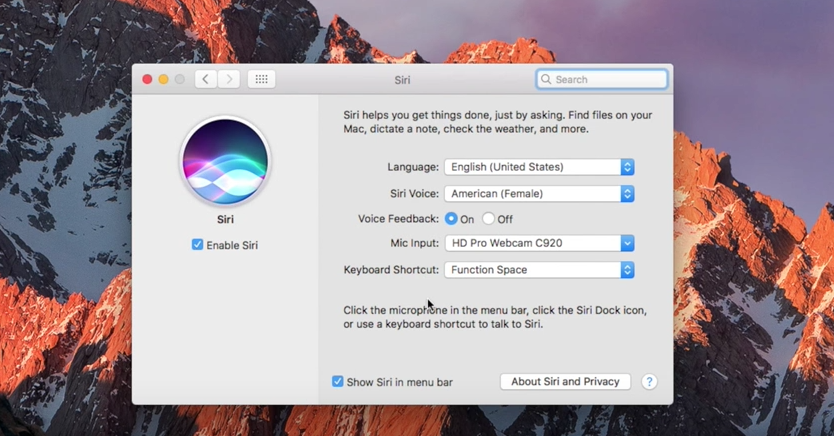Select Voice Feedback On radio button
834x436 pixels.
tap(451, 219)
